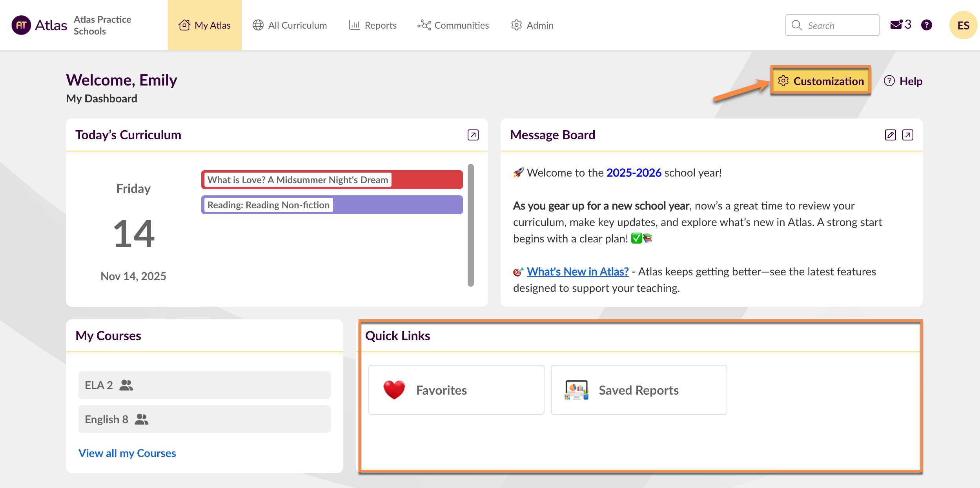Edit the Message Board with pencil icon
Viewport: 980px width, 488px height.
click(x=890, y=135)
